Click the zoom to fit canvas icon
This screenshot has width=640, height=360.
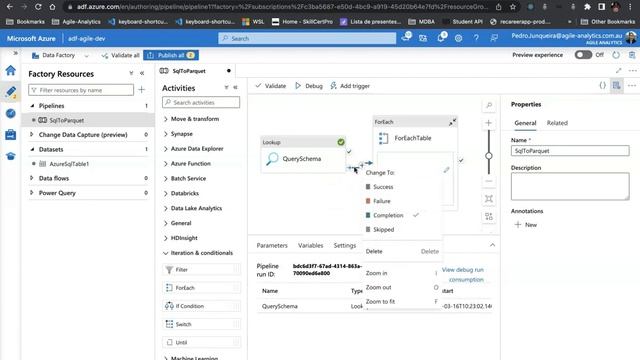pyautogui.click(x=489, y=199)
